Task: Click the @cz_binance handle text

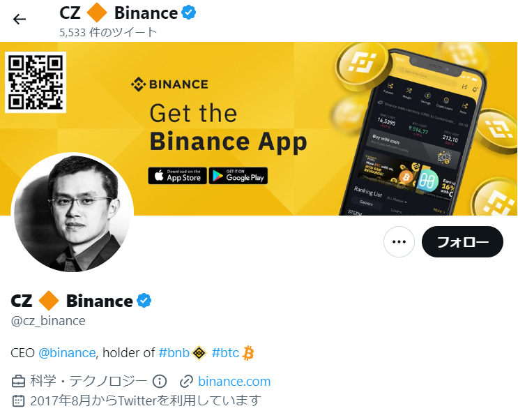Action: tap(48, 321)
